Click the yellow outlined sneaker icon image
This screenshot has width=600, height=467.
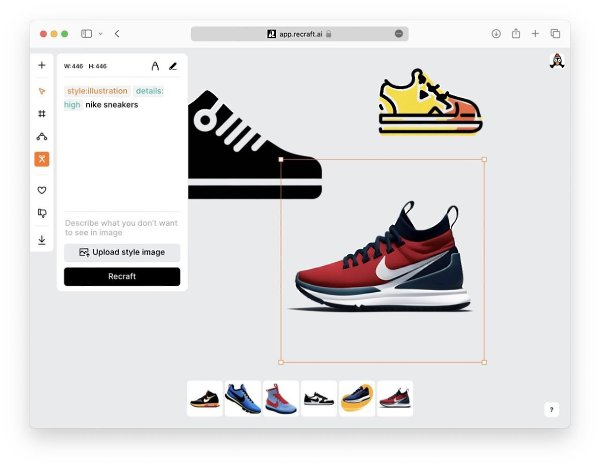pos(430,102)
